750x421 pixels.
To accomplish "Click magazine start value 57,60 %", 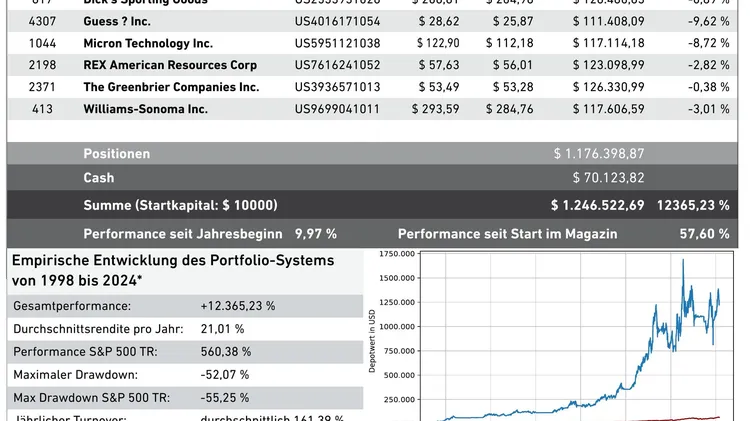I will [x=705, y=234].
